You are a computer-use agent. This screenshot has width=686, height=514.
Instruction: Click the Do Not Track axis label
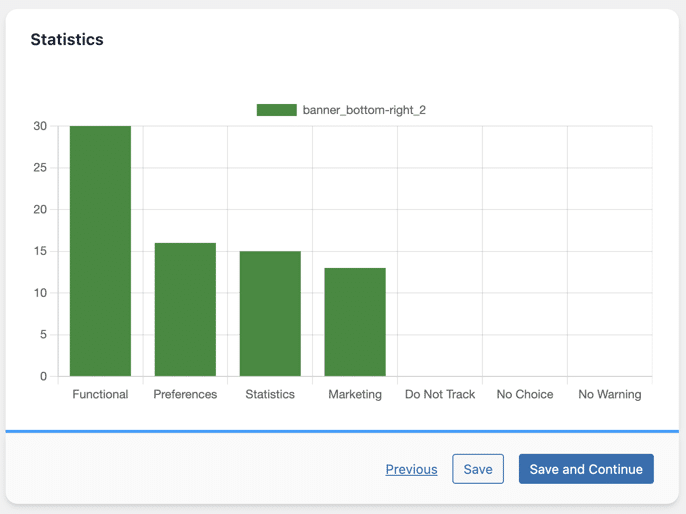[440, 394]
